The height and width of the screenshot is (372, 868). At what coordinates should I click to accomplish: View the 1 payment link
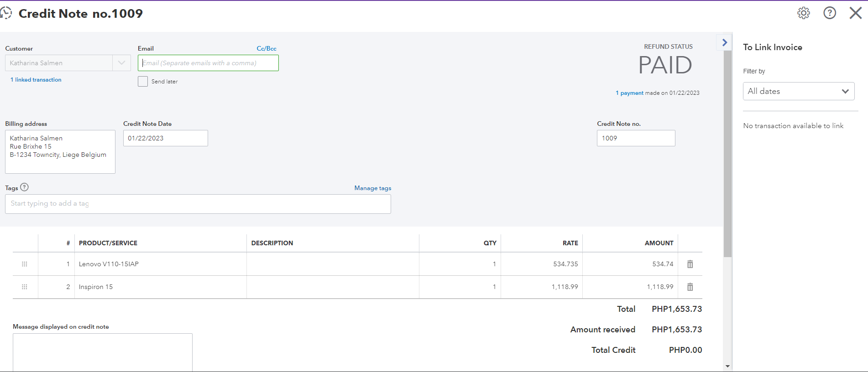pos(629,93)
